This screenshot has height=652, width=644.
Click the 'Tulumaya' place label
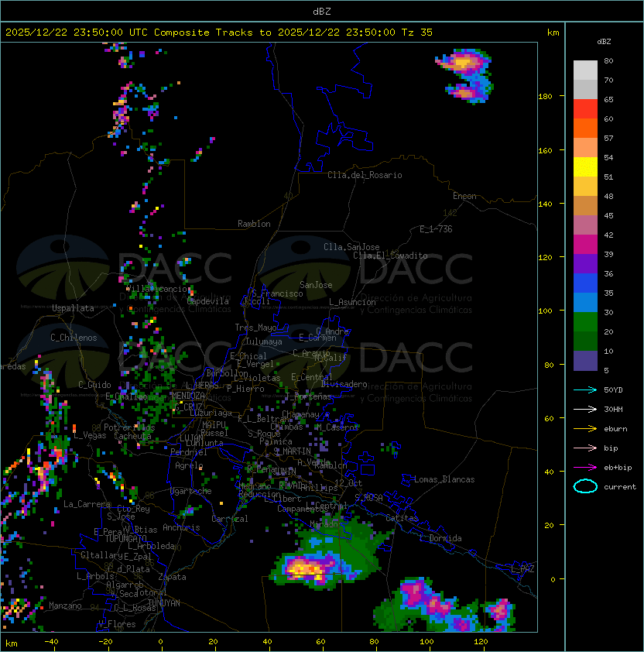[x=264, y=341]
